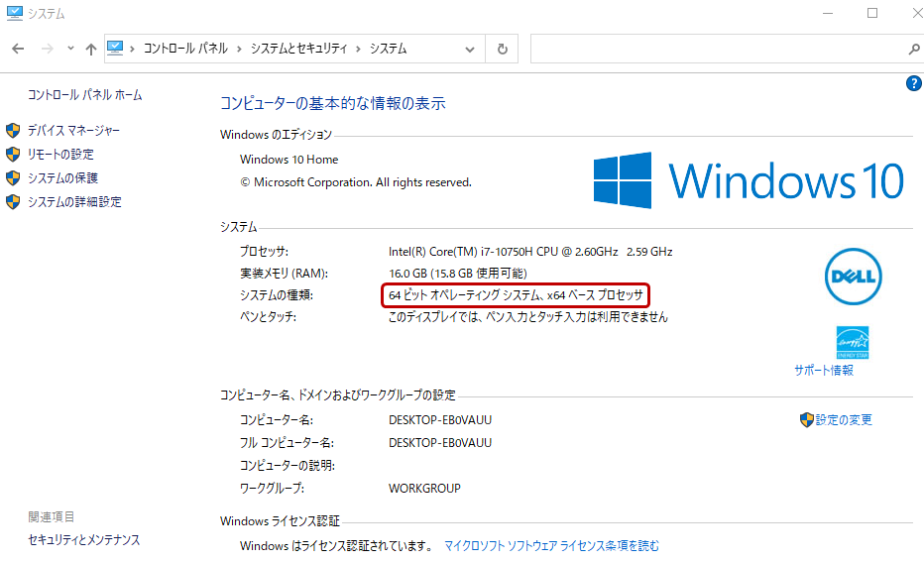Click the Windows 10 logo
Viewport: 924px width, 562px height.
click(749, 180)
